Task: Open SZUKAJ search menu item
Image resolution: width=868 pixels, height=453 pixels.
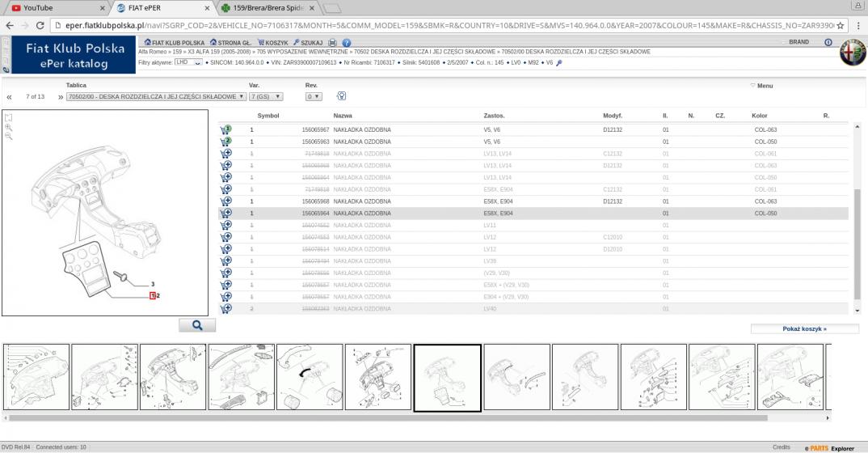Action: 309,42
